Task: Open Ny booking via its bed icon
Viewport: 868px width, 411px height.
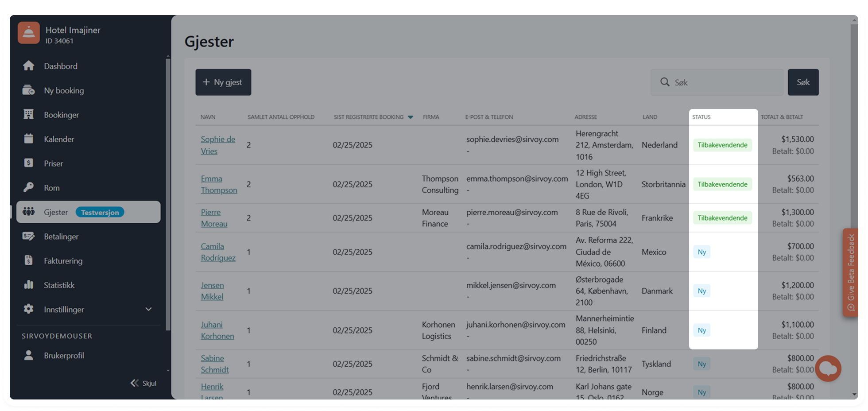Action: coord(29,90)
